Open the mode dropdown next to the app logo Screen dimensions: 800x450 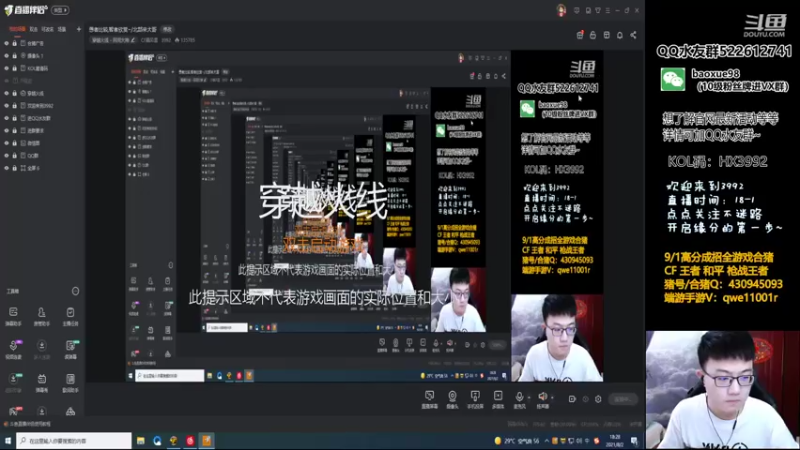click(x=60, y=10)
